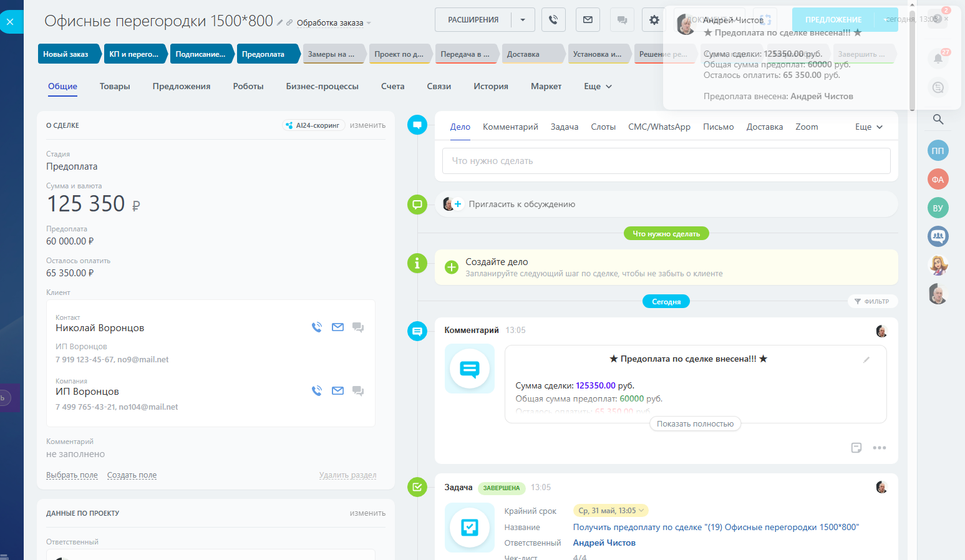Send email to company ИП Воронцов
Viewport: 965px width, 560px height.
point(337,391)
